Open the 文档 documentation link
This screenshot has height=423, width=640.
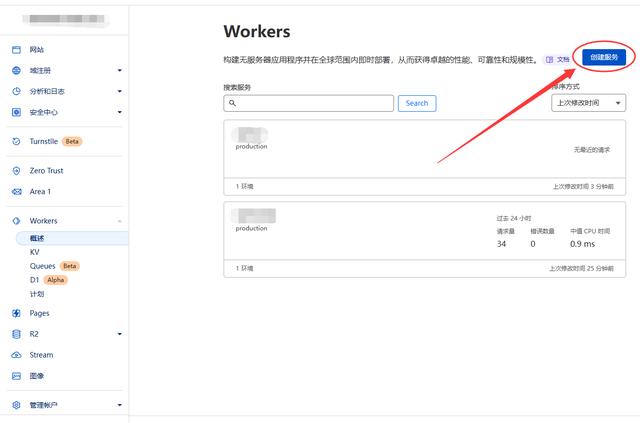coord(558,60)
